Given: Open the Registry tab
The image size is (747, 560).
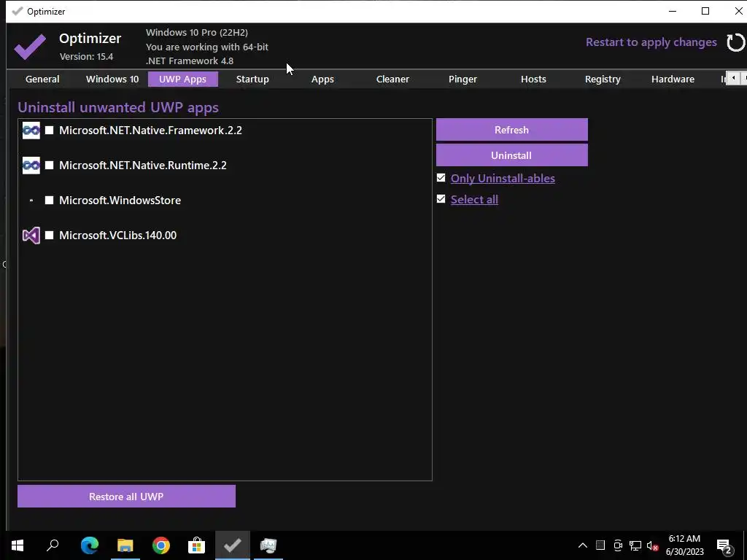Looking at the screenshot, I should [x=603, y=79].
